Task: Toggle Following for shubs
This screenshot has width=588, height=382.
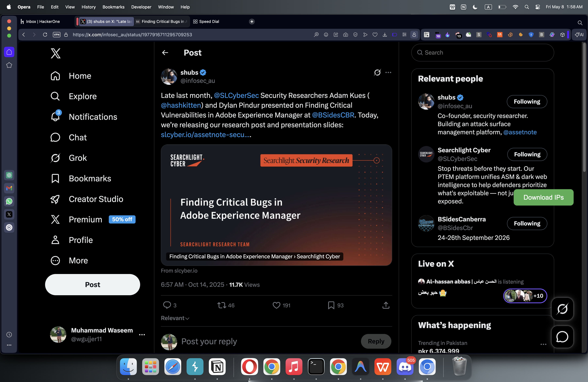Action: click(x=527, y=102)
